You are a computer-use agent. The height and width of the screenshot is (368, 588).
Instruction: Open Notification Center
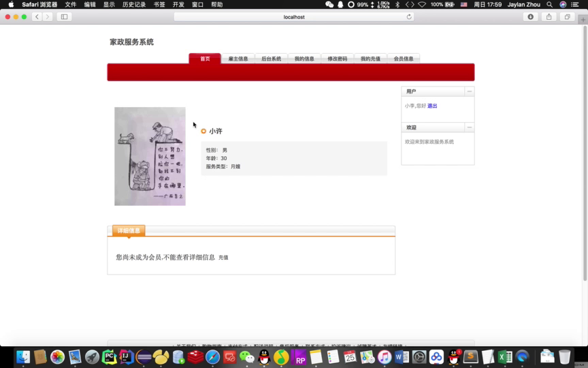click(575, 5)
